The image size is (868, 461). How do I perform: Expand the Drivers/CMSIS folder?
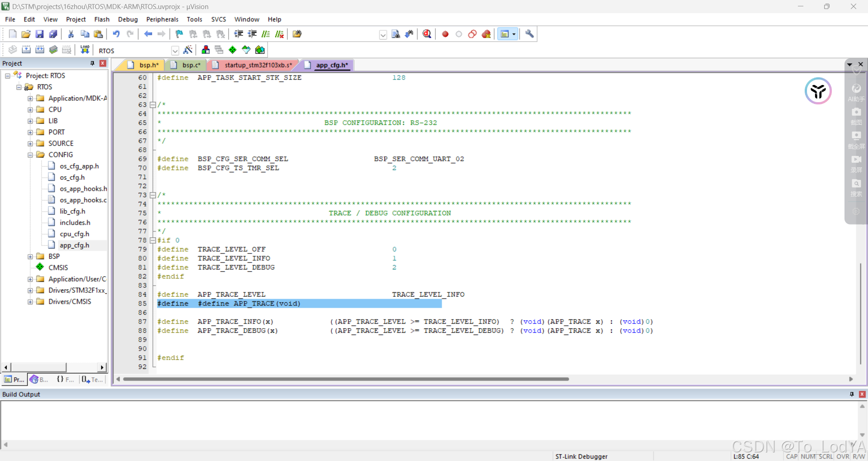[30, 302]
